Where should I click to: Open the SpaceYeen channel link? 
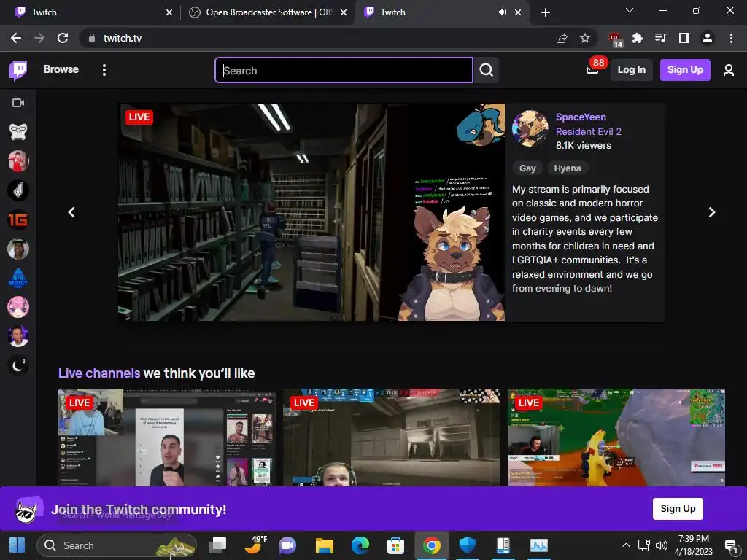pyautogui.click(x=581, y=117)
